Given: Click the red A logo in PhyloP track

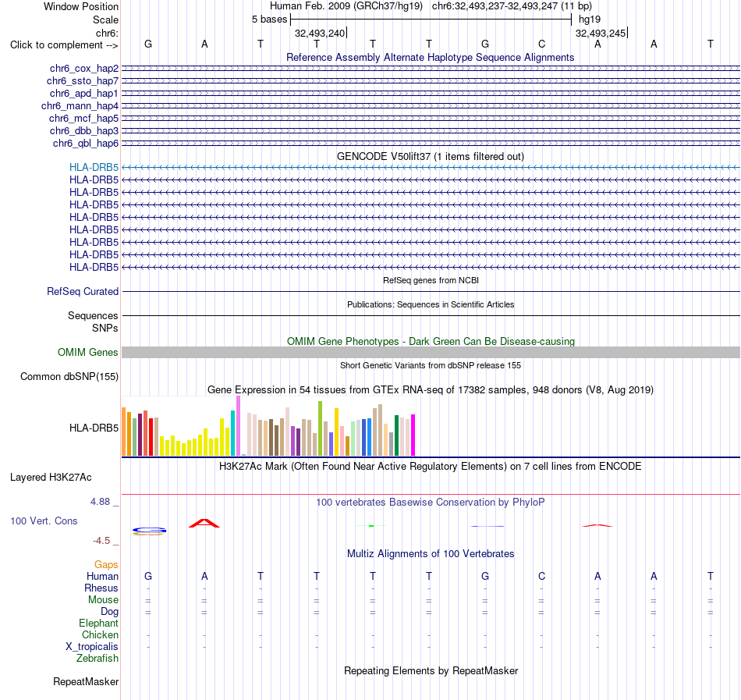Looking at the screenshot, I should click(204, 523).
